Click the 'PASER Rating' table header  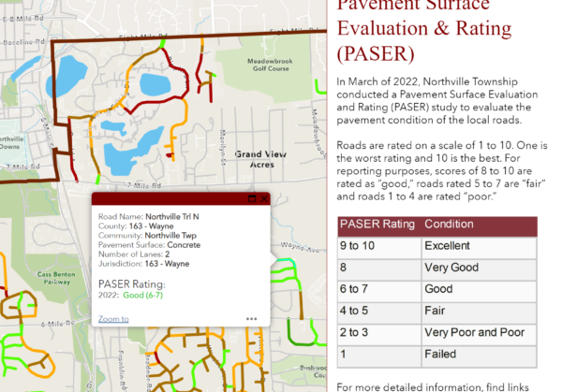[377, 225]
